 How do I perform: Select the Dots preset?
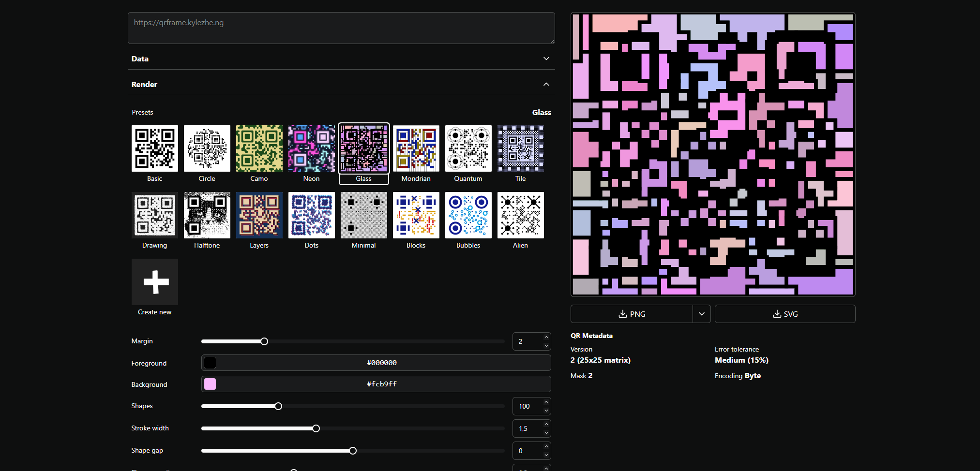[x=312, y=215]
